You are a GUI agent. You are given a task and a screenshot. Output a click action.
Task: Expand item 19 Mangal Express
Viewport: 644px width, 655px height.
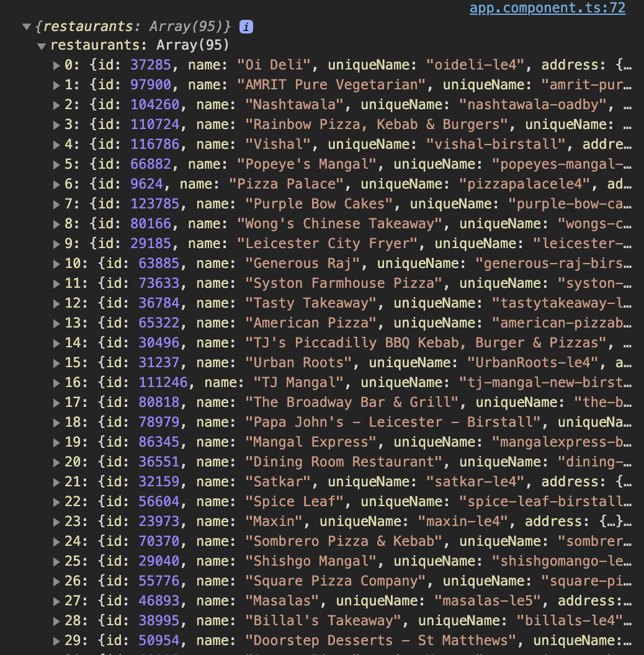56,442
